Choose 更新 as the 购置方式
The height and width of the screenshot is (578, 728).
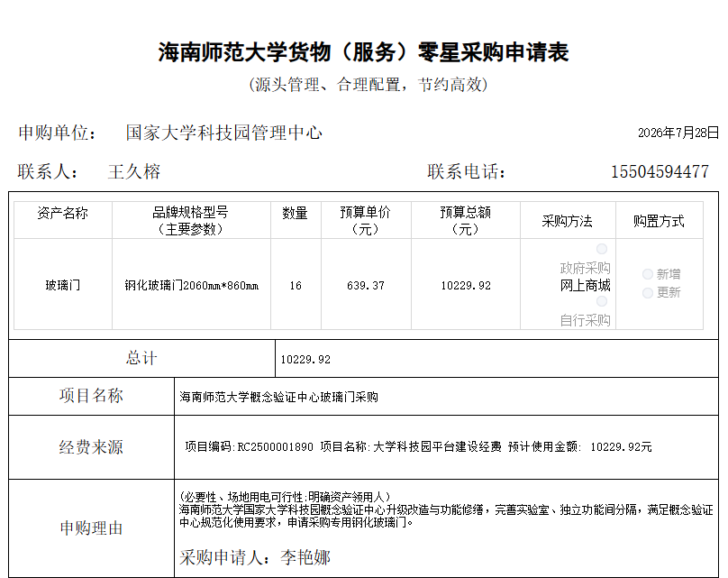648,293
